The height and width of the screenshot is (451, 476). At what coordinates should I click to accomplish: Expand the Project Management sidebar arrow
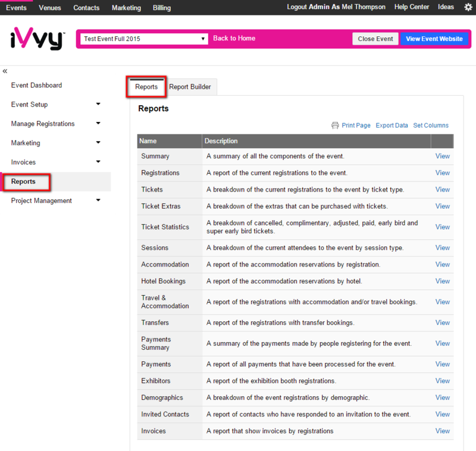(x=98, y=200)
